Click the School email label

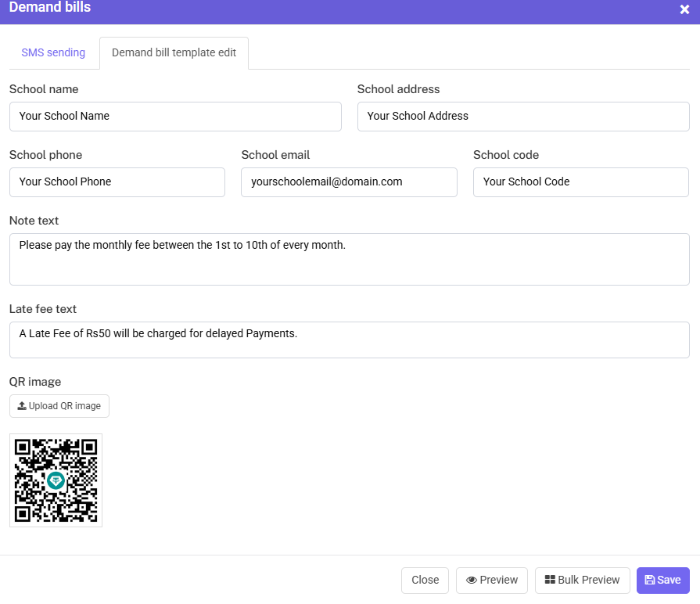click(x=275, y=155)
